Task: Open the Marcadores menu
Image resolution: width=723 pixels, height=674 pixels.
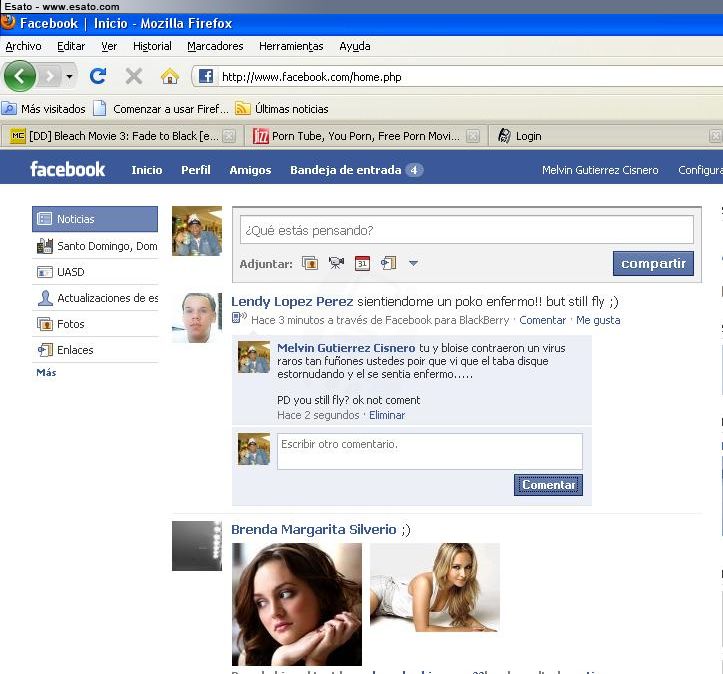Action: point(215,46)
